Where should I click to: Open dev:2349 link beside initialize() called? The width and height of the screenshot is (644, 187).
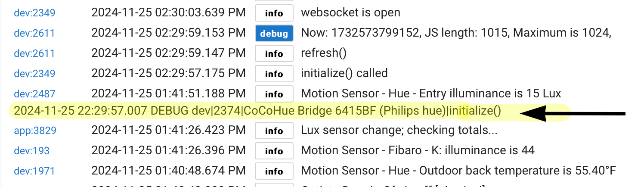34,74
